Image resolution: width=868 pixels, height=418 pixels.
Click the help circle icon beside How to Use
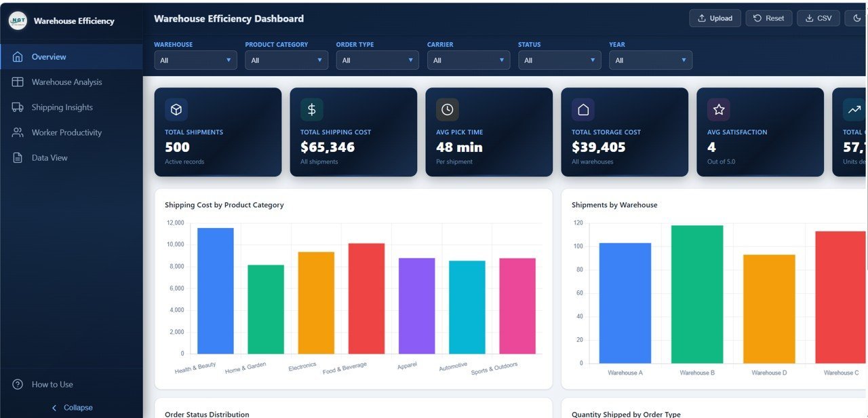coord(18,385)
